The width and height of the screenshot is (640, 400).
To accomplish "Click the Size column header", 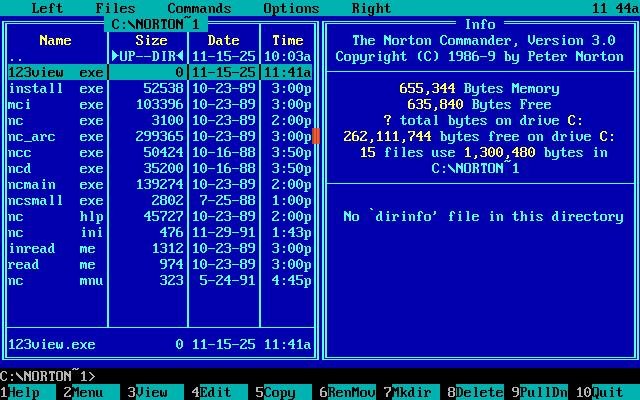I will point(151,40).
